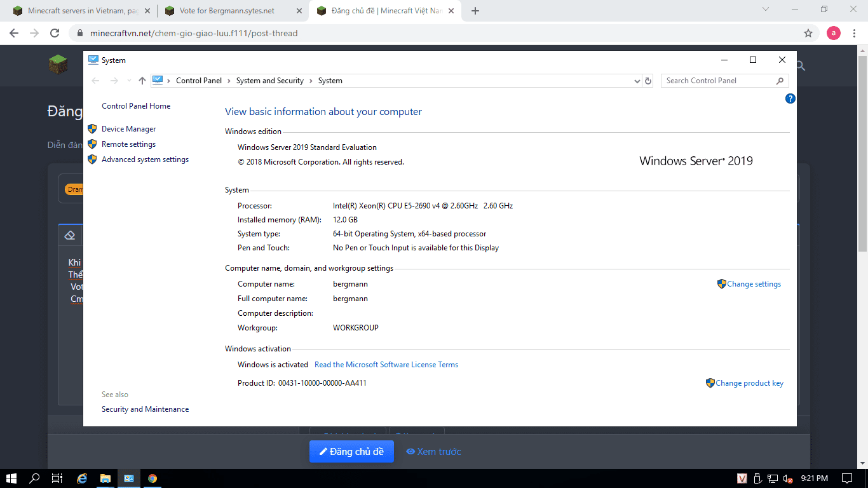This screenshot has width=868, height=488.
Task: Open Advanced system settings
Action: 145,159
